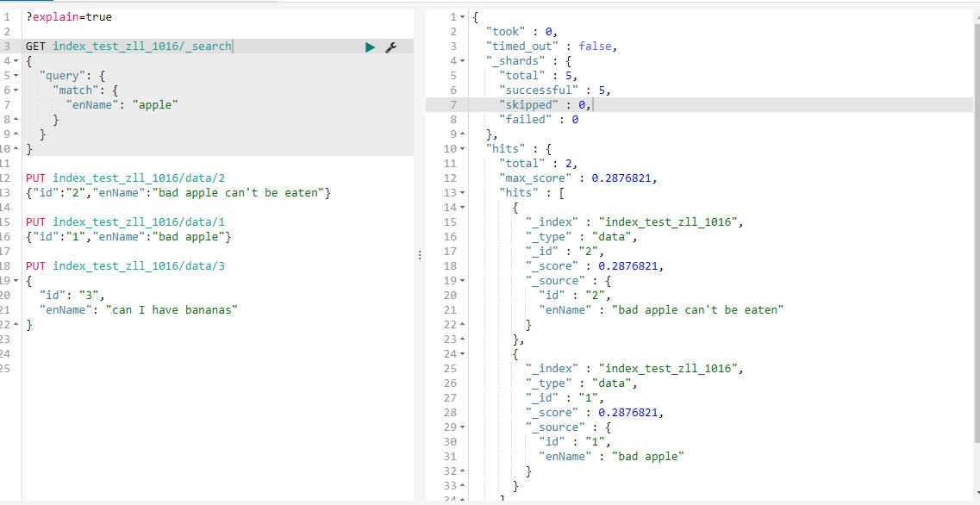Click the hits "total" : 2 response line
Screen dimensions: 980x505
click(539, 163)
